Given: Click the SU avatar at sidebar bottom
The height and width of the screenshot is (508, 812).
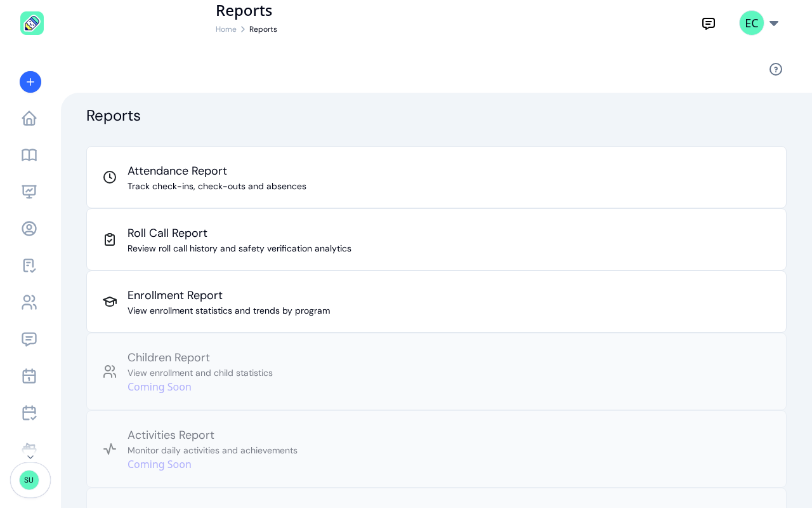Looking at the screenshot, I should (29, 480).
